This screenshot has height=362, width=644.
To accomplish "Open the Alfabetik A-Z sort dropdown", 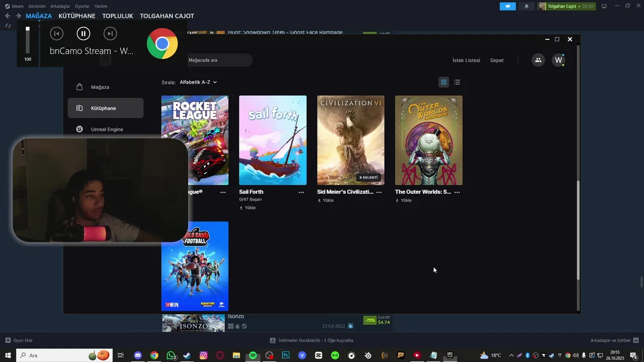I will point(198,82).
